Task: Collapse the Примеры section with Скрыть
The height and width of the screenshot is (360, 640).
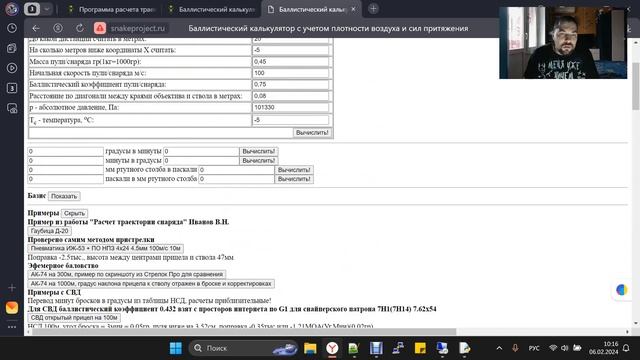Action: pos(74,213)
